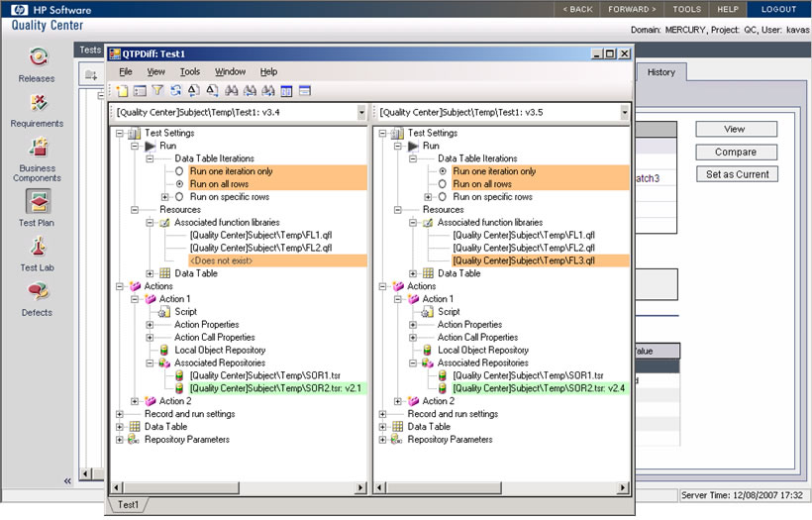Click the Find next binoculars icon
The height and width of the screenshot is (520, 812).
point(267,91)
